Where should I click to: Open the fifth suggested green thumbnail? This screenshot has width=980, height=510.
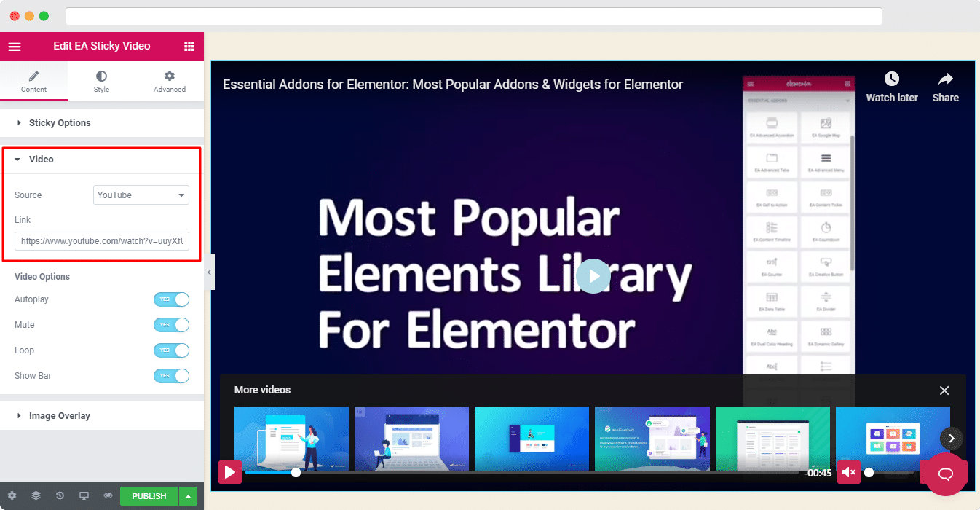tap(772, 439)
